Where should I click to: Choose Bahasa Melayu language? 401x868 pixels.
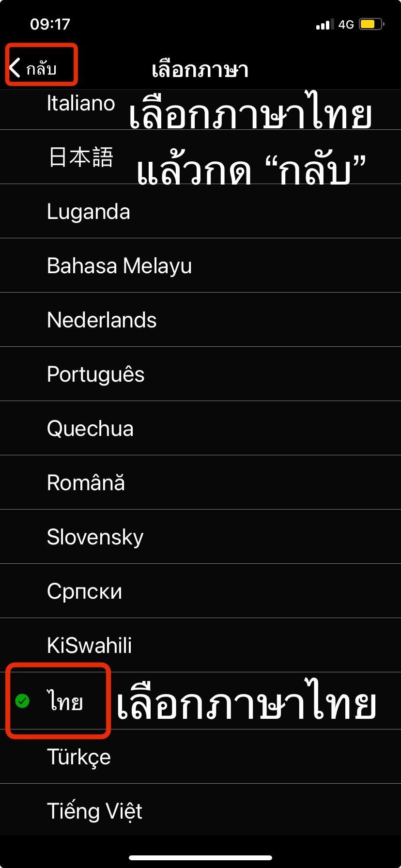pos(200,265)
